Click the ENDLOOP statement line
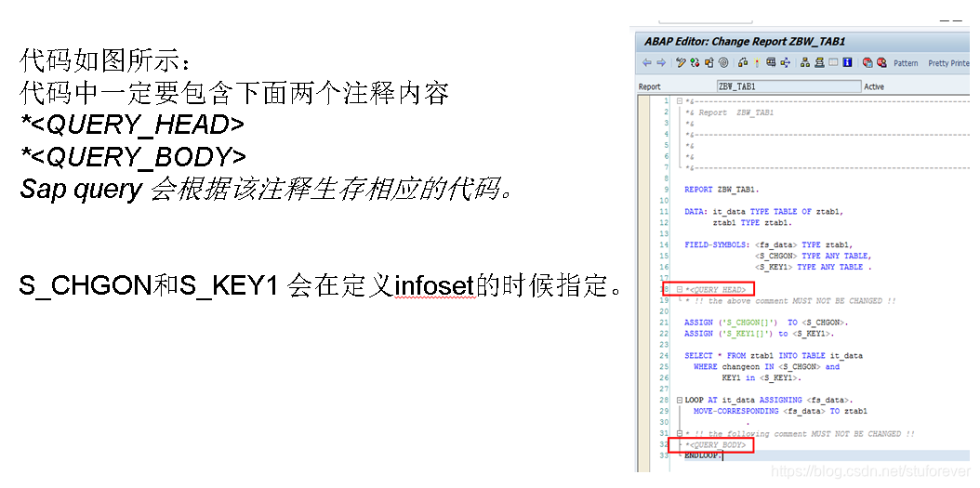 [x=703, y=455]
